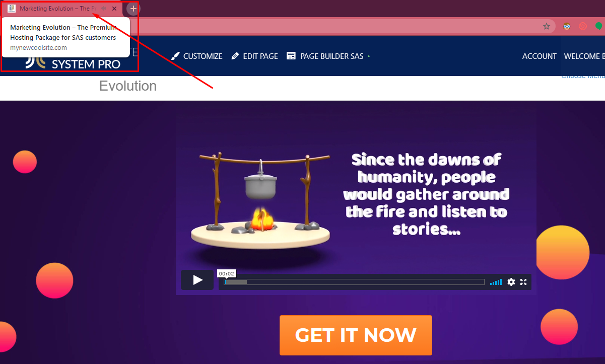Adjust video volume bars
Image resolution: width=605 pixels, height=364 pixels.
pos(496,282)
